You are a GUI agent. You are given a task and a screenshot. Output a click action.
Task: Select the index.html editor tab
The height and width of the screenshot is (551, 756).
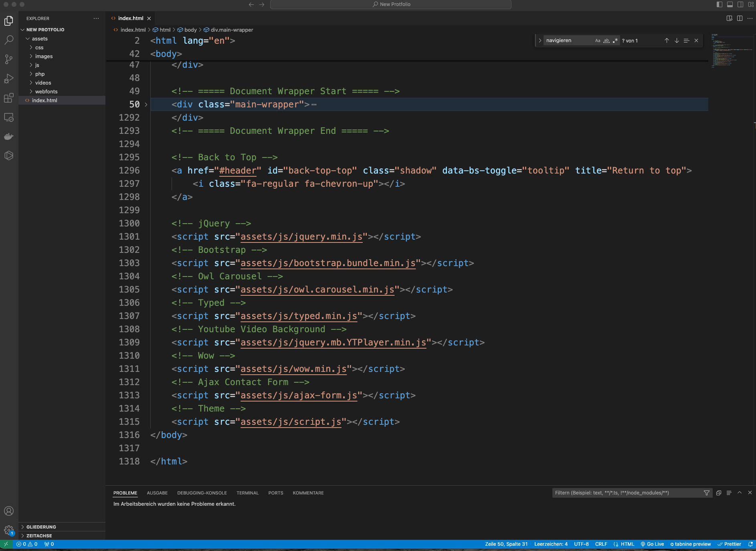pyautogui.click(x=131, y=18)
